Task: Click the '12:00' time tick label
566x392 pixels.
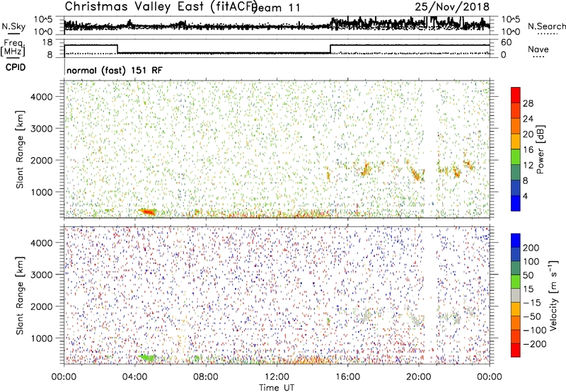Action: click(x=277, y=377)
